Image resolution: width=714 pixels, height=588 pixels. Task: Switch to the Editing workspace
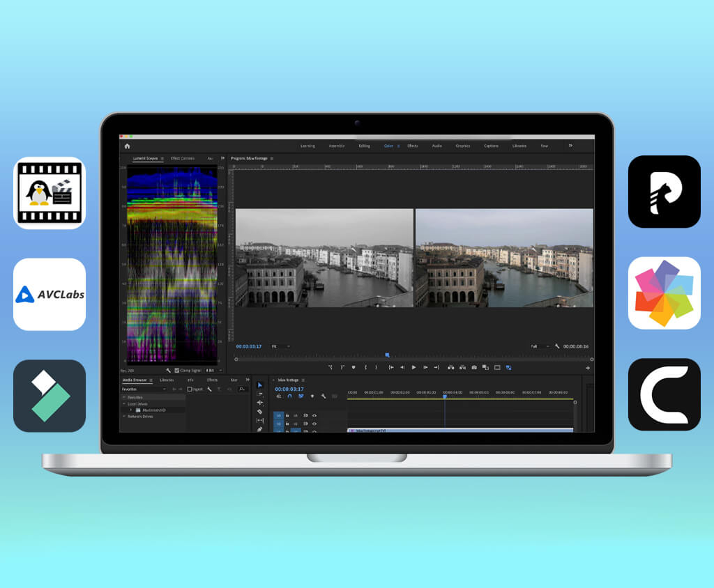point(364,146)
